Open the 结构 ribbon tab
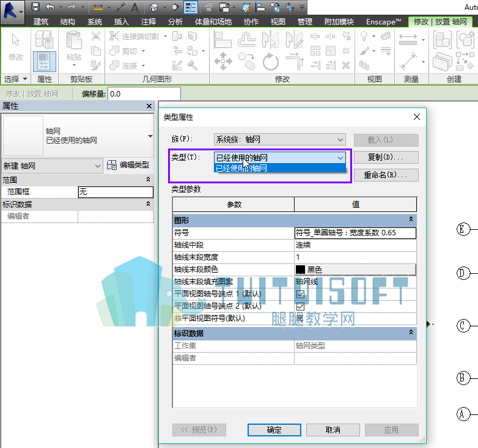 (67, 22)
